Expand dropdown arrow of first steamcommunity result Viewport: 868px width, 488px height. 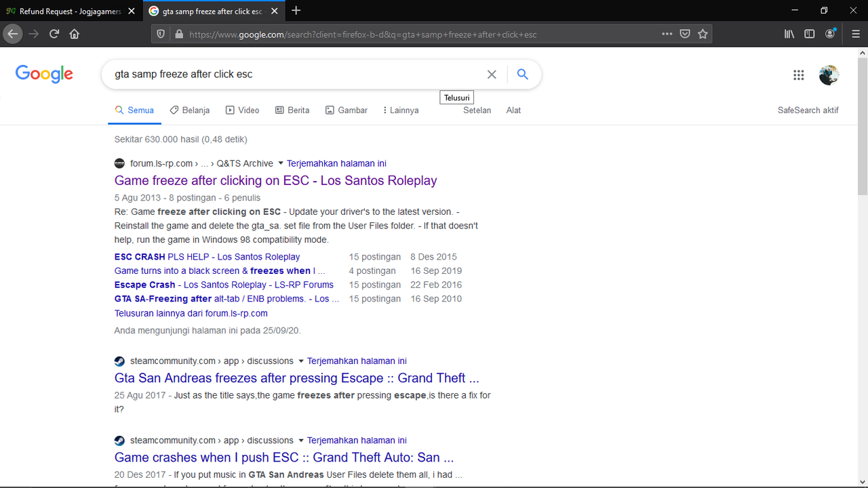(301, 361)
